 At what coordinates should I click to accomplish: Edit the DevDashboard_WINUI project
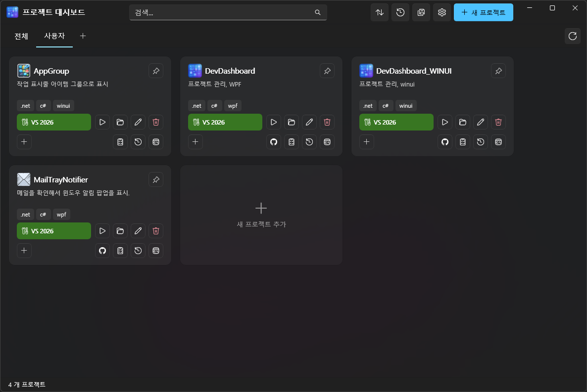481,122
